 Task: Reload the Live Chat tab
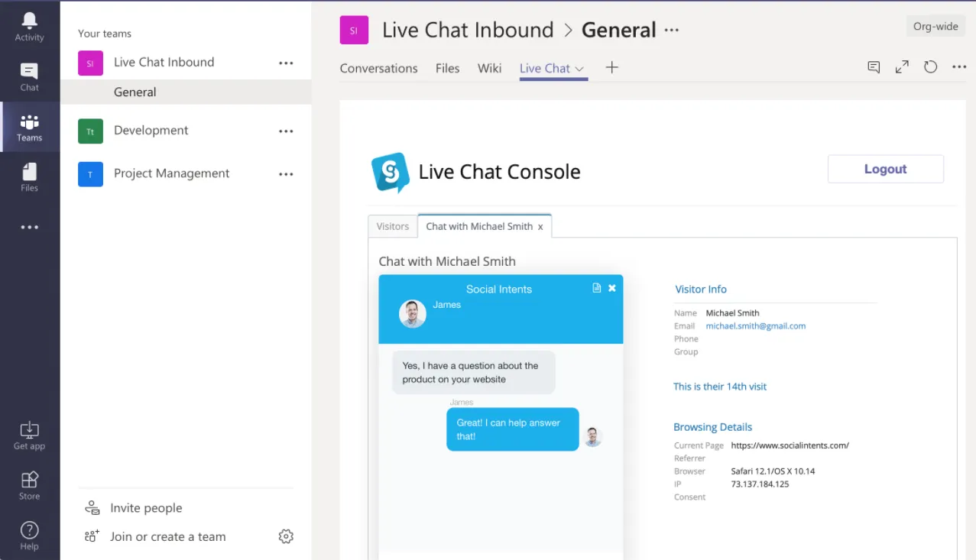point(930,67)
